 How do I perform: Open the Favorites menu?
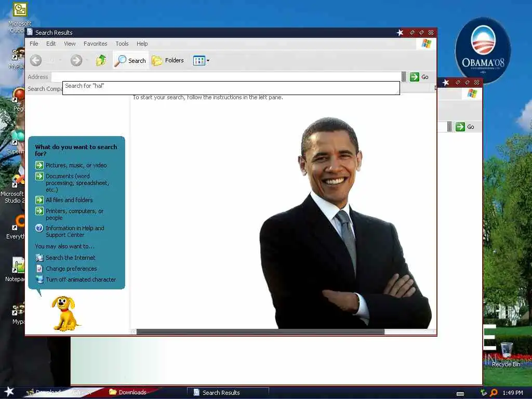96,44
